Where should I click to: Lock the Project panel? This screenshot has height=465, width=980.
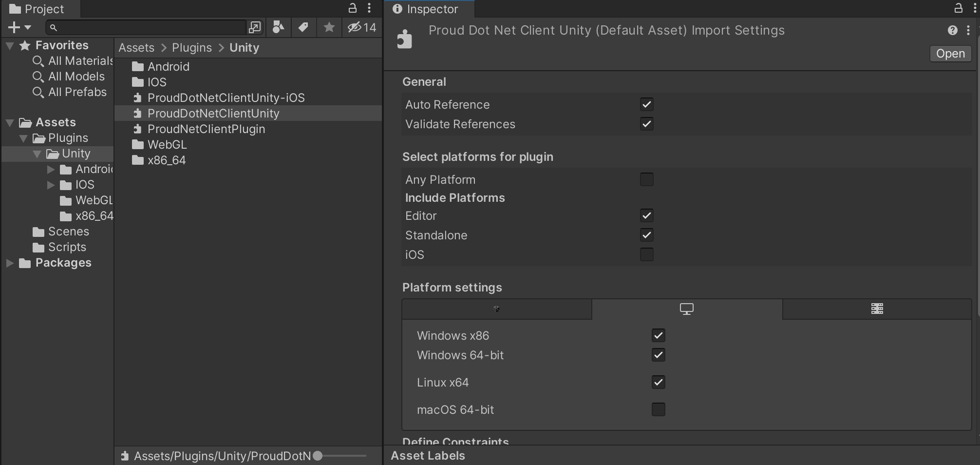click(352, 8)
